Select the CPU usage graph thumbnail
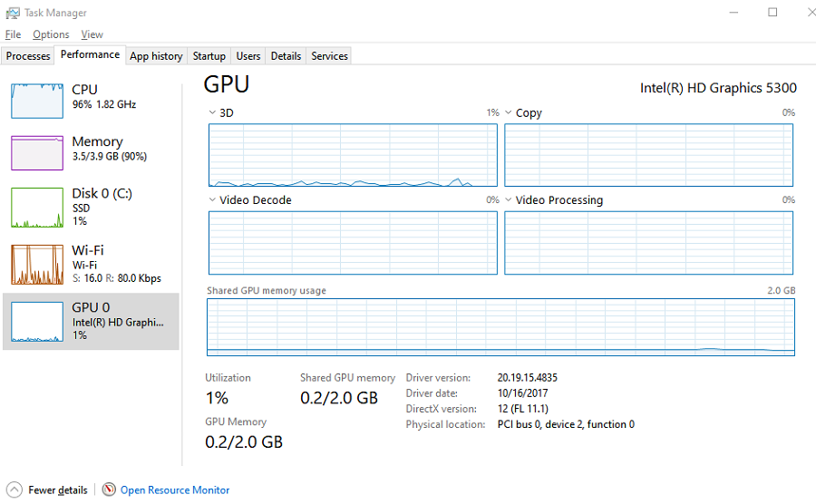 (37, 100)
